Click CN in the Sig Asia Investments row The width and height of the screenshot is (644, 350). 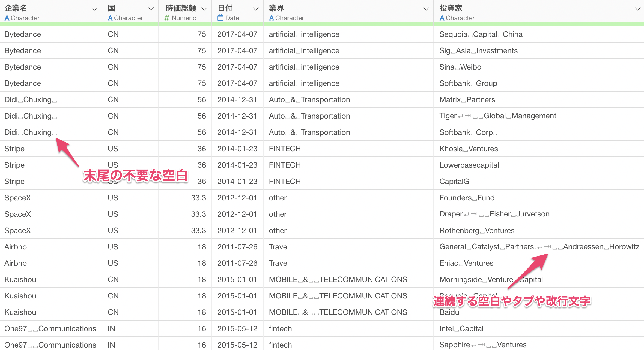pyautogui.click(x=113, y=50)
